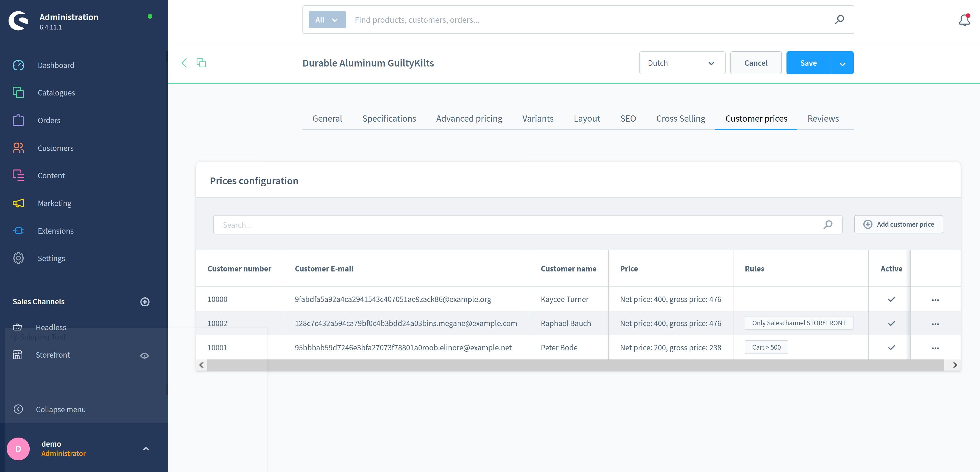Switch to the Layout tab
This screenshot has width=980, height=472.
587,118
